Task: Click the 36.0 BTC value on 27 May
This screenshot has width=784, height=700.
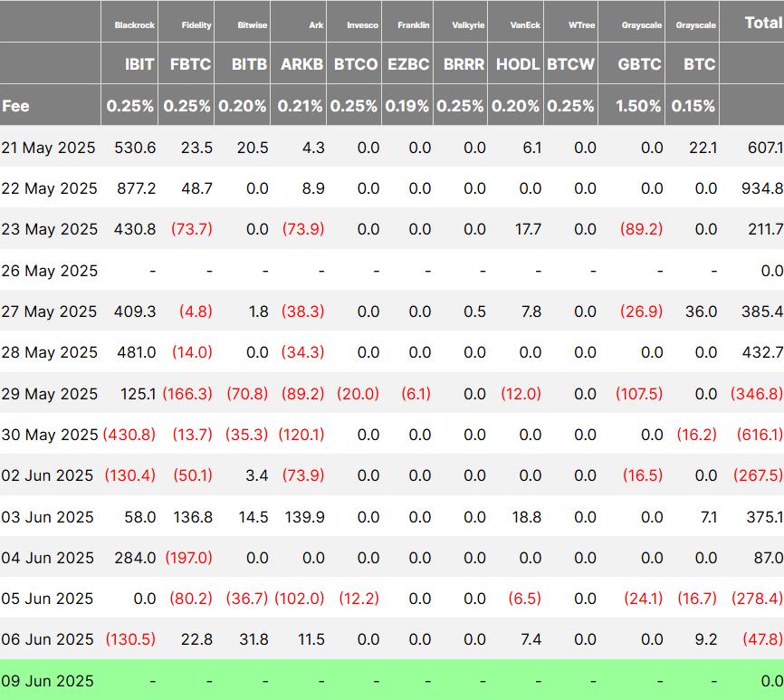Action: click(x=701, y=312)
